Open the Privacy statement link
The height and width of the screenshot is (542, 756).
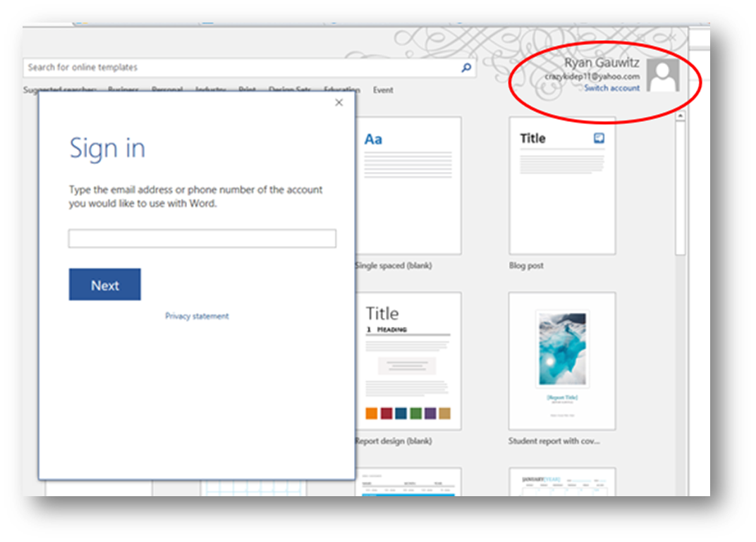coord(197,316)
